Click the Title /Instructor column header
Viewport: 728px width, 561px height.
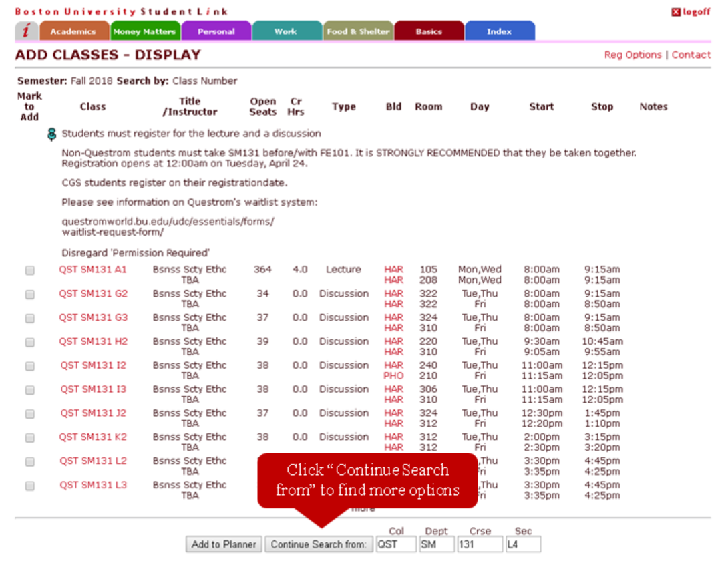coord(190,106)
